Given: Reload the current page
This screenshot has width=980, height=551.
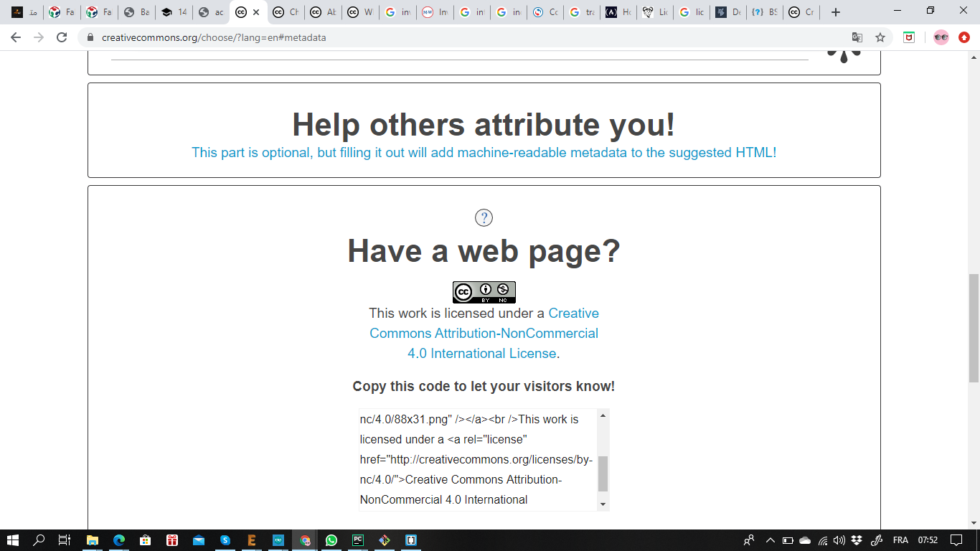Looking at the screenshot, I should 62,37.
